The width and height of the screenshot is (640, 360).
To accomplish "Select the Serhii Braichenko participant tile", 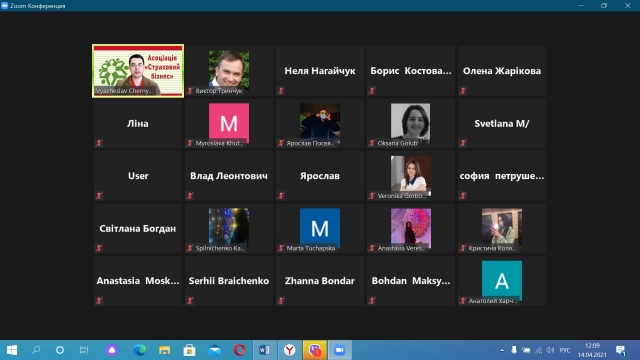I will [229, 281].
